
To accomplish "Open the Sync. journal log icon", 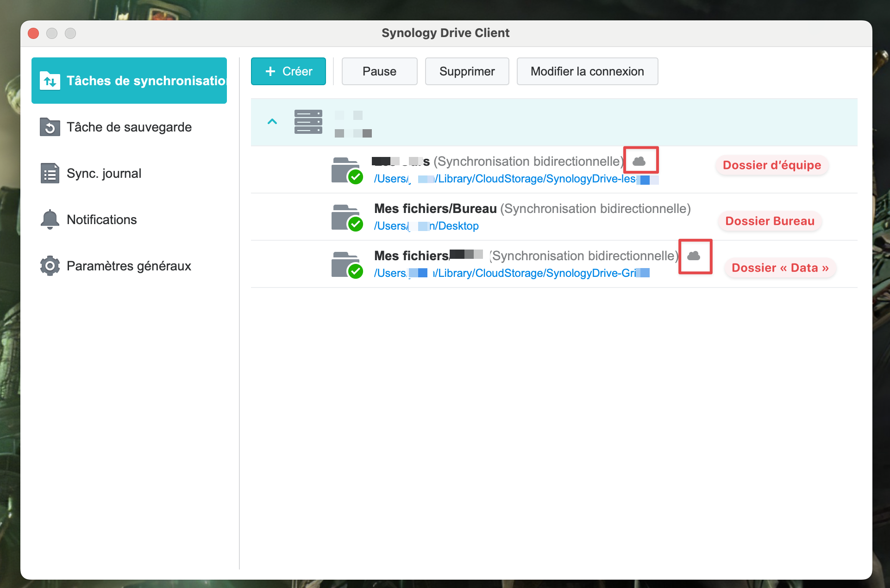I will [x=50, y=173].
